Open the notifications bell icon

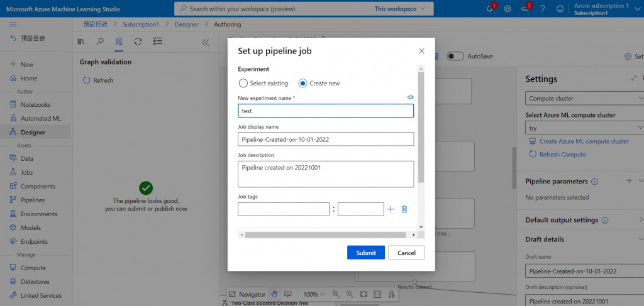(x=489, y=9)
